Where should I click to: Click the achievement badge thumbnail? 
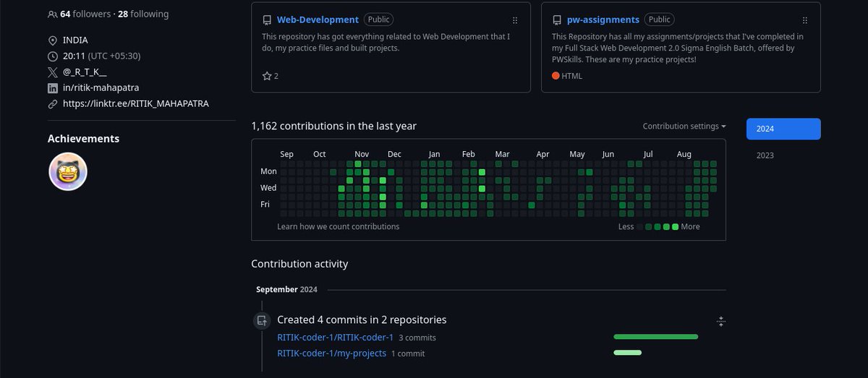68,172
